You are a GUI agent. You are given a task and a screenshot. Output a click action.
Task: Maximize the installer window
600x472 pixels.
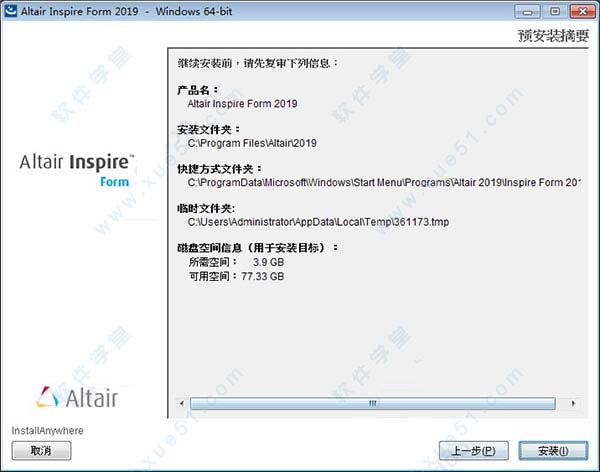[x=555, y=11]
